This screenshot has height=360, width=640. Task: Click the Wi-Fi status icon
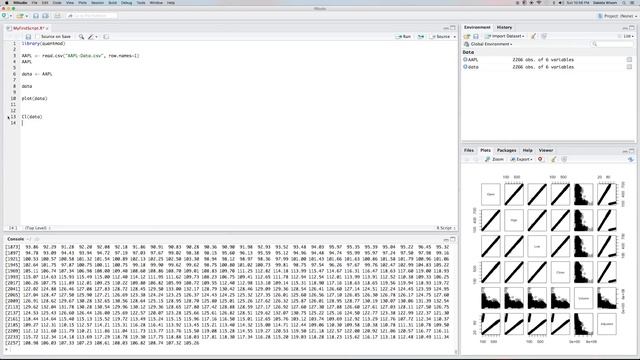coord(539,3)
